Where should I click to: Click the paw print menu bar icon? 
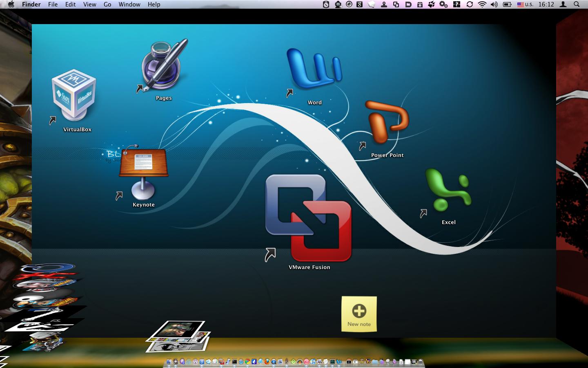coord(432,4)
